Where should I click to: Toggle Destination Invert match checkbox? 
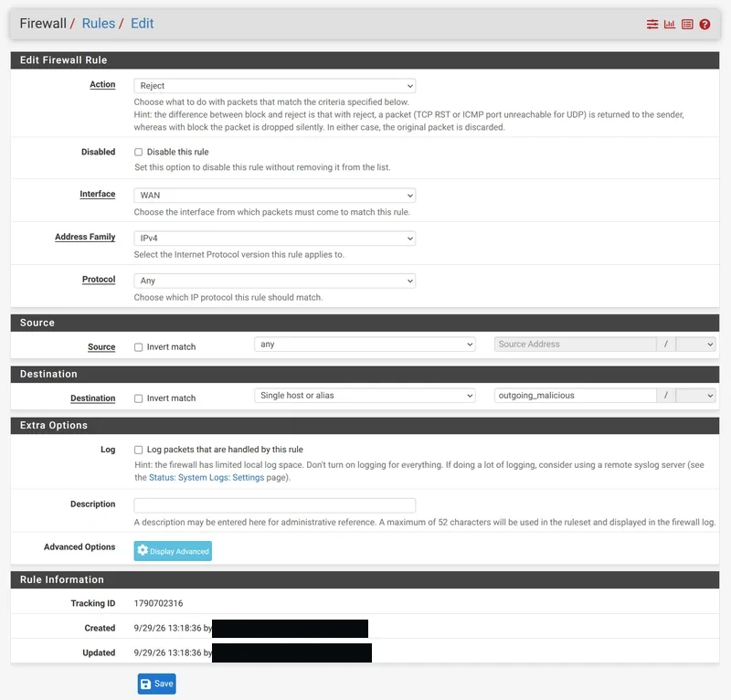tap(139, 398)
